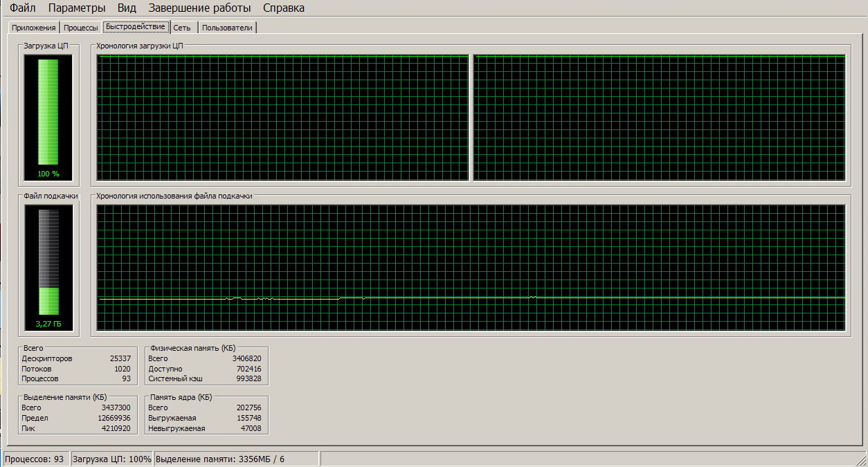Screen dimensions: 868x467
Task: Click the page file usage history graph
Action: [471, 267]
